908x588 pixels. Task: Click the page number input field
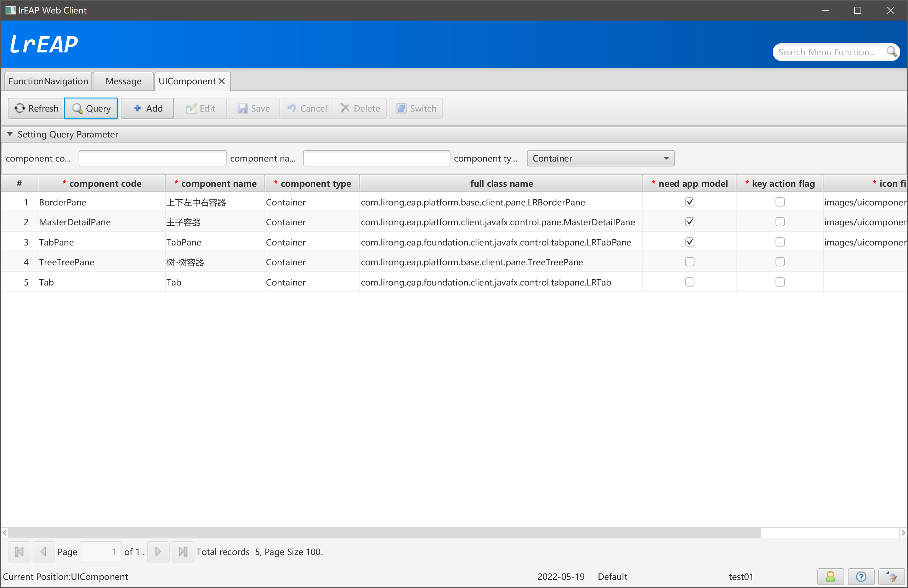(x=101, y=552)
